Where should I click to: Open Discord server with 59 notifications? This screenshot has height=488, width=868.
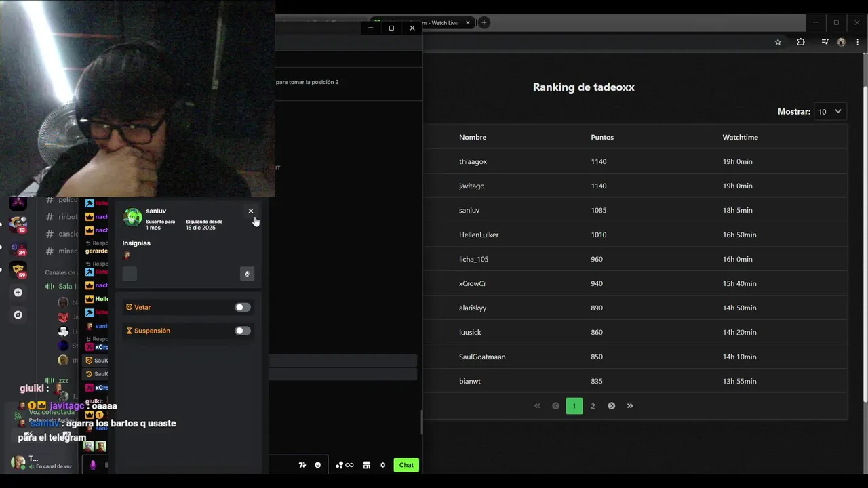tap(18, 270)
